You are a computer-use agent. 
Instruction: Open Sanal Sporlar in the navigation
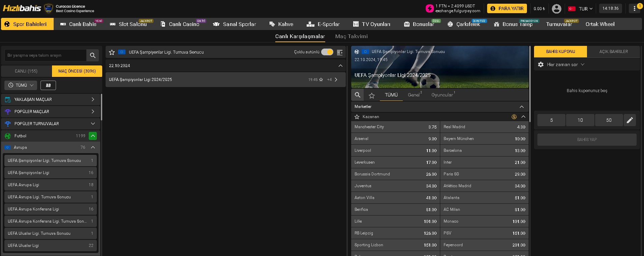[x=235, y=24]
